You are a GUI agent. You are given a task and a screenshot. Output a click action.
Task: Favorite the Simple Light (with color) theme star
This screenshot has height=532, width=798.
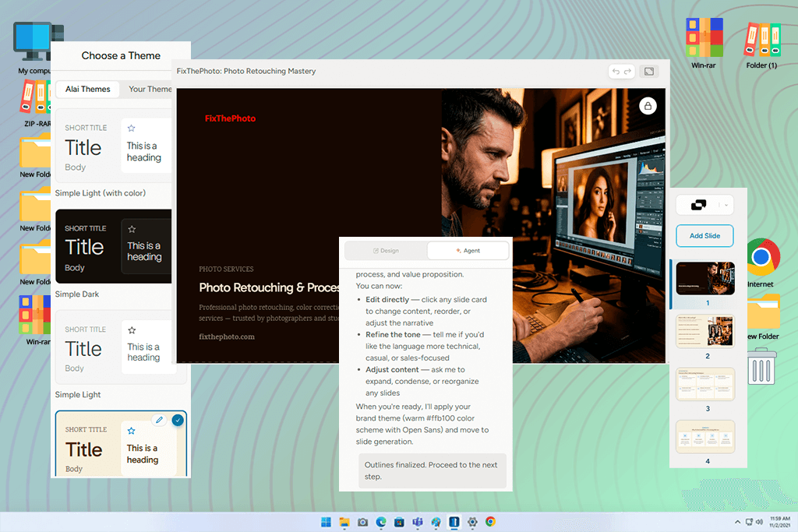click(131, 129)
